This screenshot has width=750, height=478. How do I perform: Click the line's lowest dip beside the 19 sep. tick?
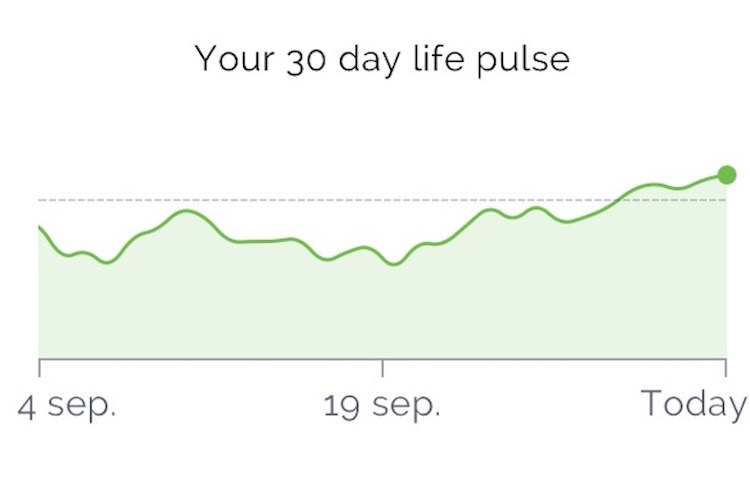(395, 265)
